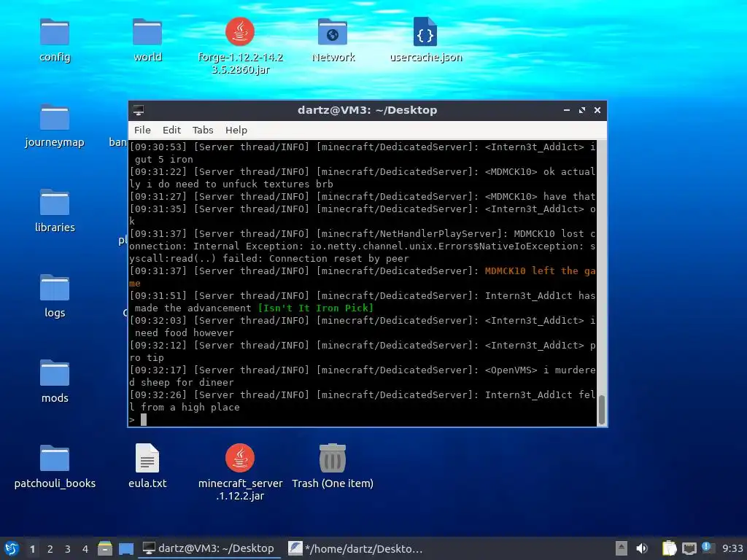Click the show desktop taskbar icon

coord(126,548)
